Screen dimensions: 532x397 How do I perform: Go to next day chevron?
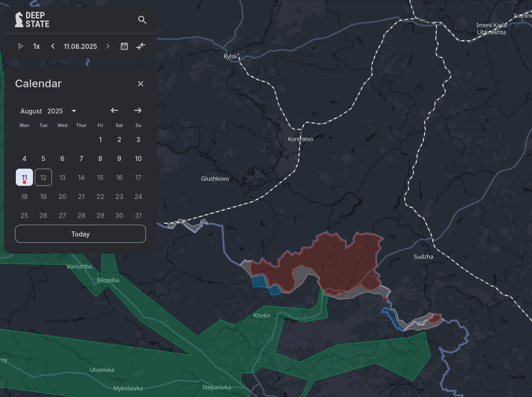(x=108, y=46)
